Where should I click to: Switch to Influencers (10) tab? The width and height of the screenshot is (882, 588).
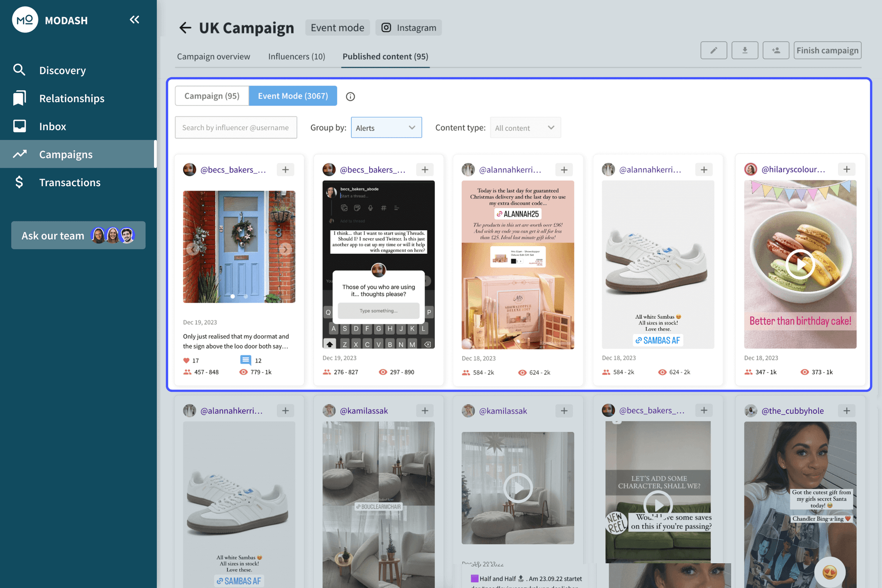(296, 56)
